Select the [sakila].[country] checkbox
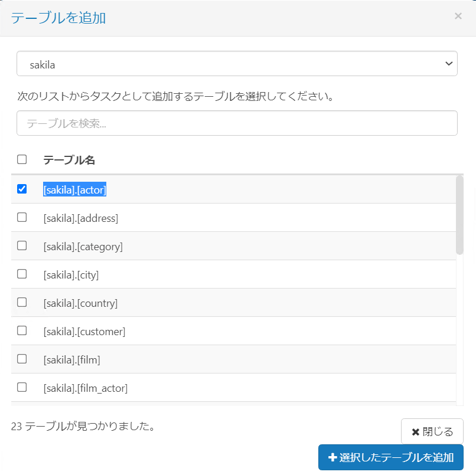The width and height of the screenshot is (476, 475). point(22,302)
